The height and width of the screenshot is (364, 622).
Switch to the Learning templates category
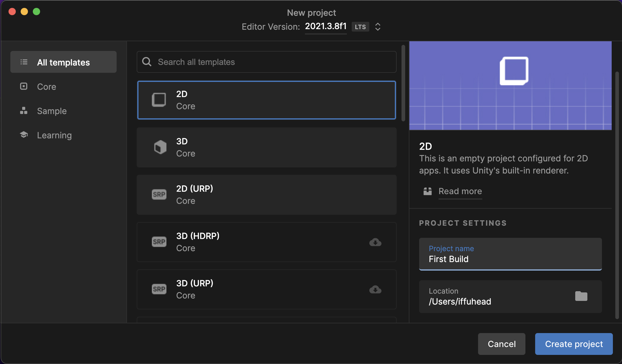[54, 135]
